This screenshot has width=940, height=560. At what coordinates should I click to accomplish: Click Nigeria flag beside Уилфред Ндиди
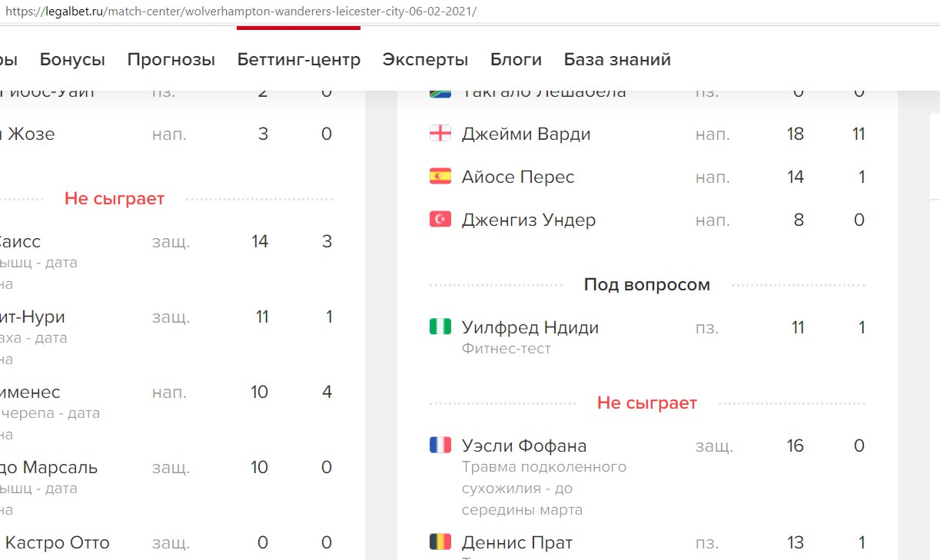point(440,328)
